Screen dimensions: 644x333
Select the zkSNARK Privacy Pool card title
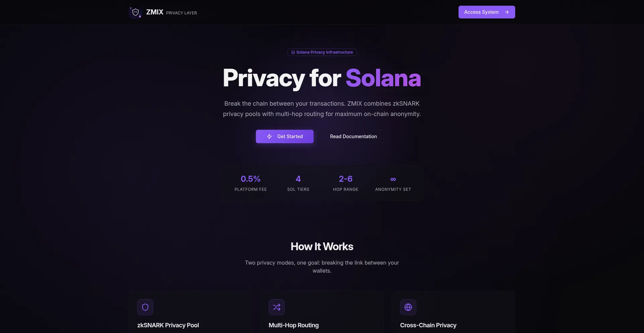(x=168, y=325)
